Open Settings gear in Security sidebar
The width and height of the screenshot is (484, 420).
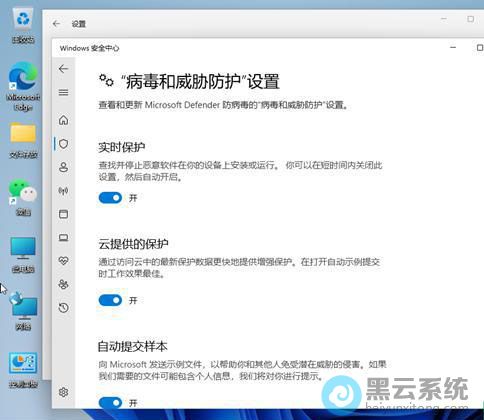[63, 392]
